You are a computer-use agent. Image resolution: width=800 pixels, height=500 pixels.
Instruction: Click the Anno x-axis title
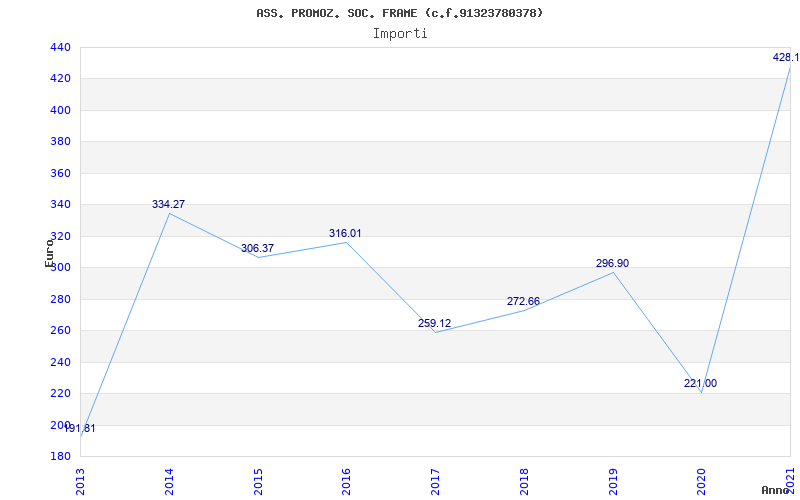[x=775, y=490]
